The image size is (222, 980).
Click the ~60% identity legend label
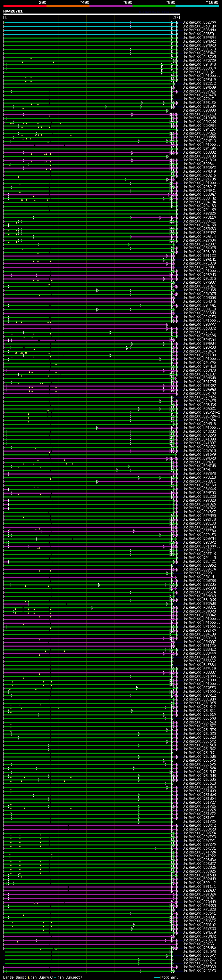(127, 2)
